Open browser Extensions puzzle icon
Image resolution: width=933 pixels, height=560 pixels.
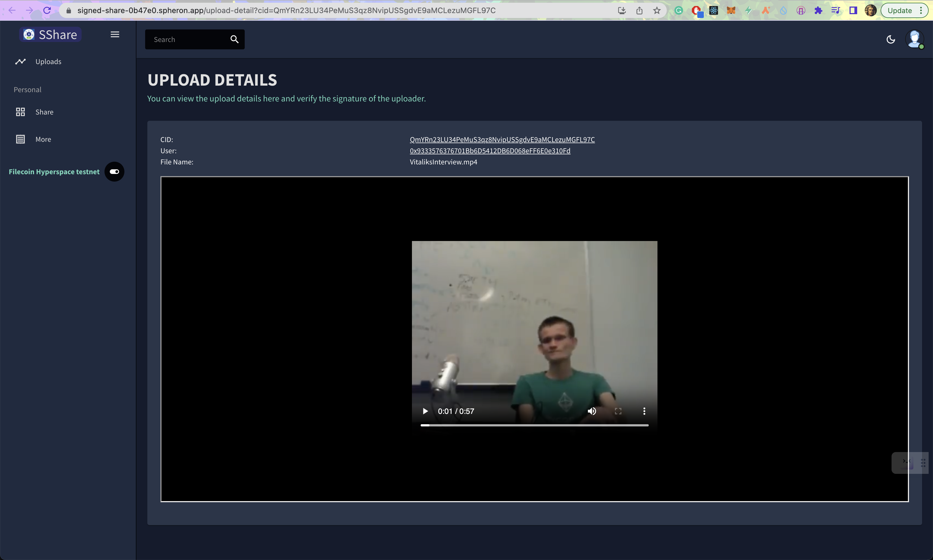[x=818, y=11]
